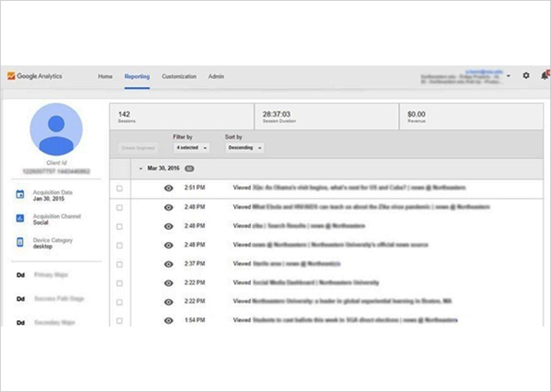Open the Sort by Descending dropdown
The width and height of the screenshot is (551, 392).
244,148
